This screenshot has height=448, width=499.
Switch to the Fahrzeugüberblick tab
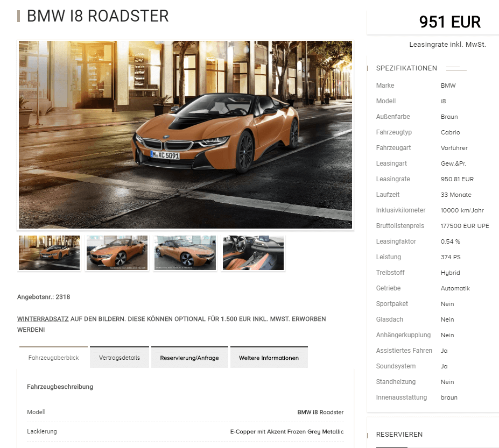click(x=53, y=358)
